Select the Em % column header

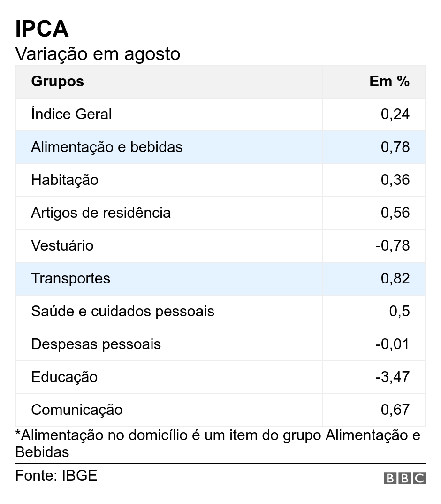coord(389,81)
